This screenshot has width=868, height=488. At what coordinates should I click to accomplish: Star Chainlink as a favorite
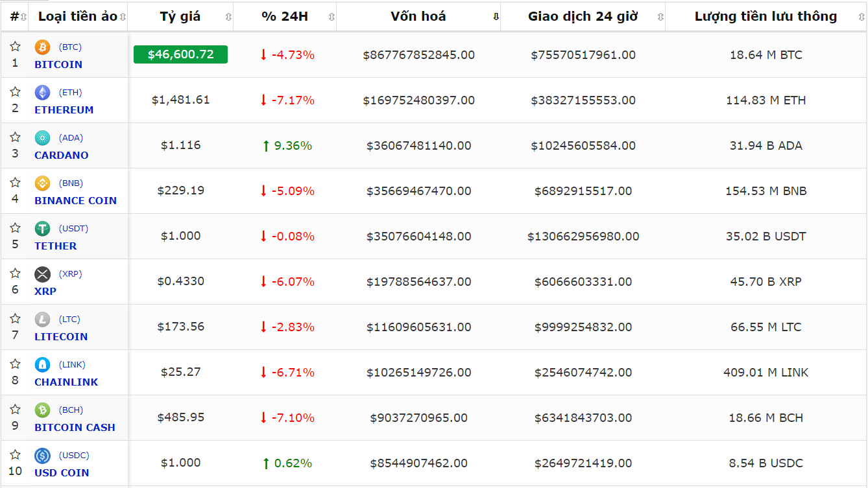point(15,364)
